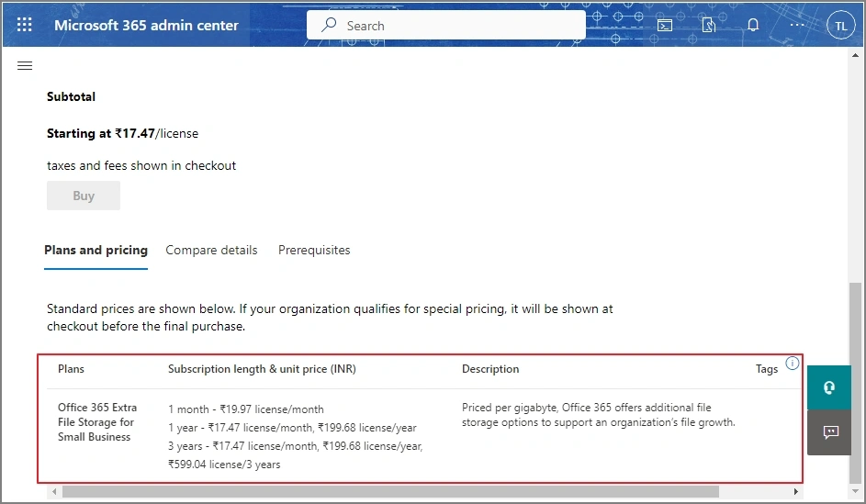
Task: Open the help support headset button
Action: 829,387
